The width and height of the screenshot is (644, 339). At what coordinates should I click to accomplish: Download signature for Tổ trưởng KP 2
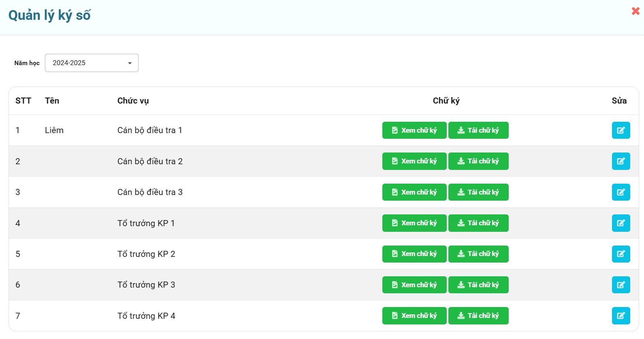(x=478, y=254)
